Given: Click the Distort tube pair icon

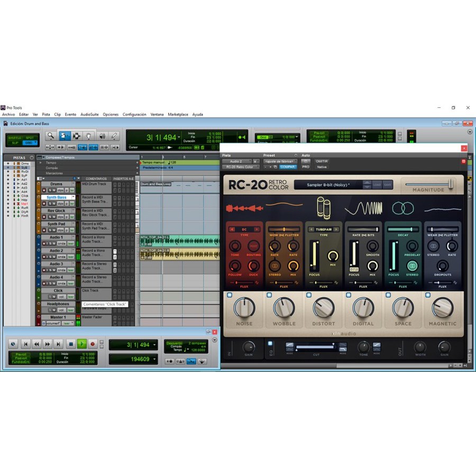Looking at the screenshot, I should coord(324,208).
